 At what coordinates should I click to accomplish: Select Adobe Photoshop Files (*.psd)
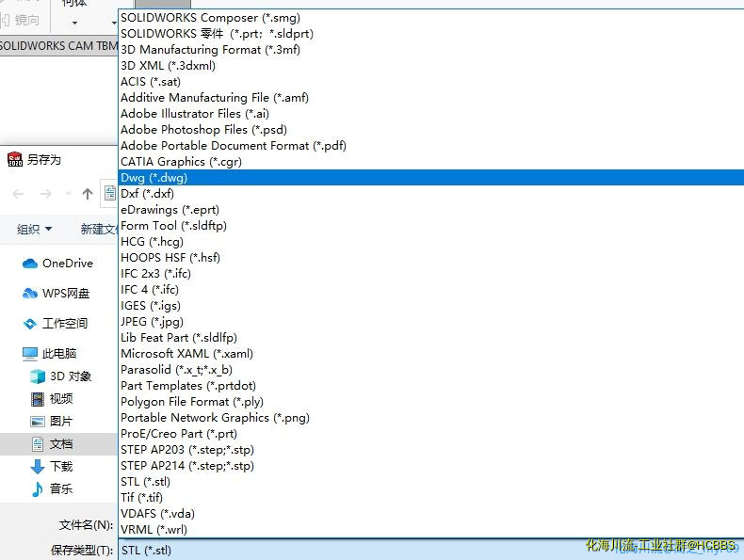point(430,130)
